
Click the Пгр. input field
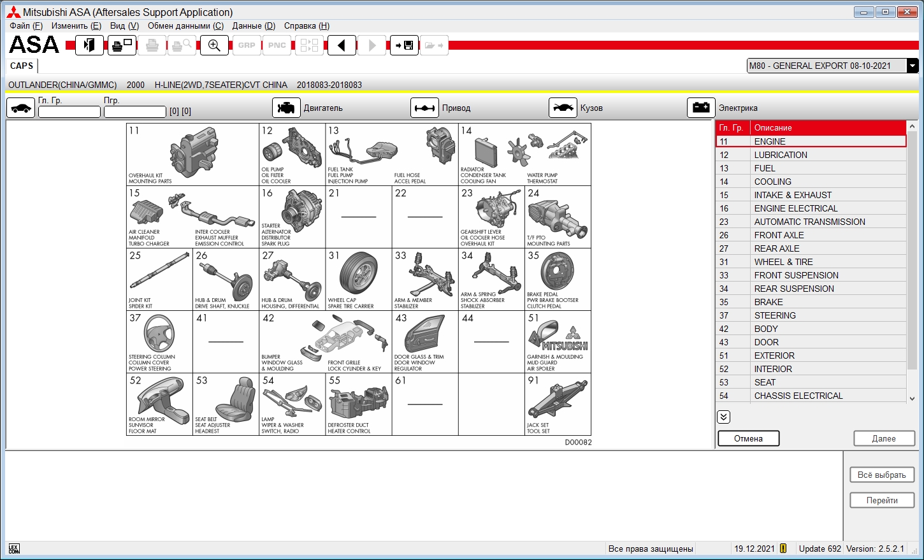(x=135, y=111)
